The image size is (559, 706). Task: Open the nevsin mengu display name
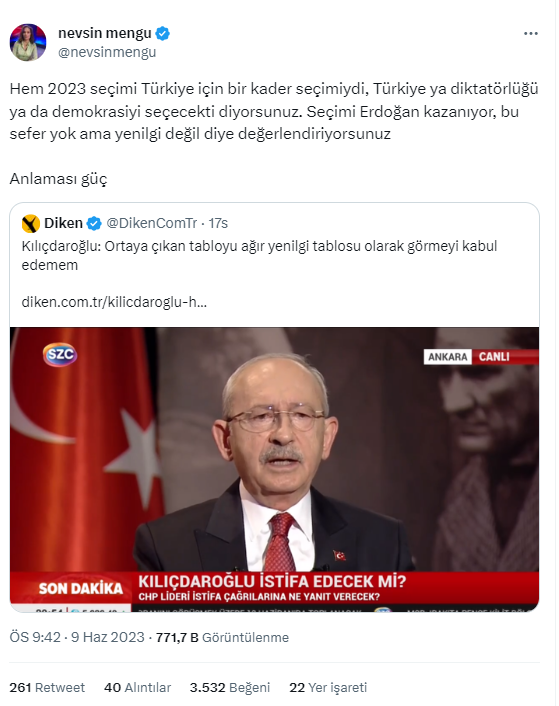click(104, 33)
